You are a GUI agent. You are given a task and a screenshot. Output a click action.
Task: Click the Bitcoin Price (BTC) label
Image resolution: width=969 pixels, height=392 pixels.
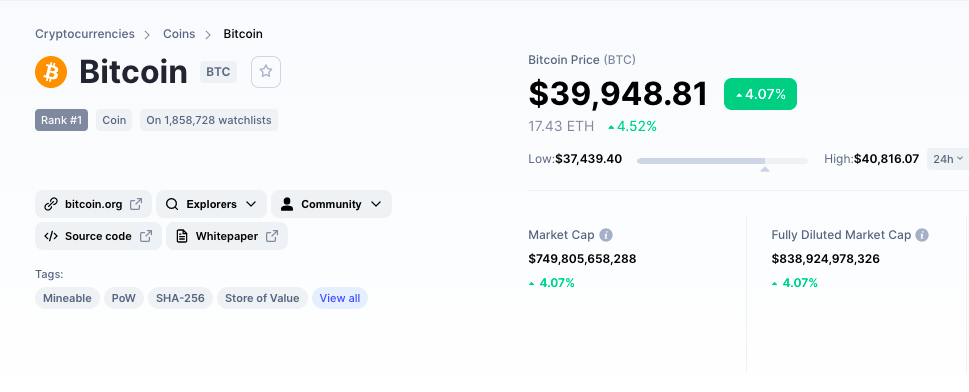pos(582,60)
